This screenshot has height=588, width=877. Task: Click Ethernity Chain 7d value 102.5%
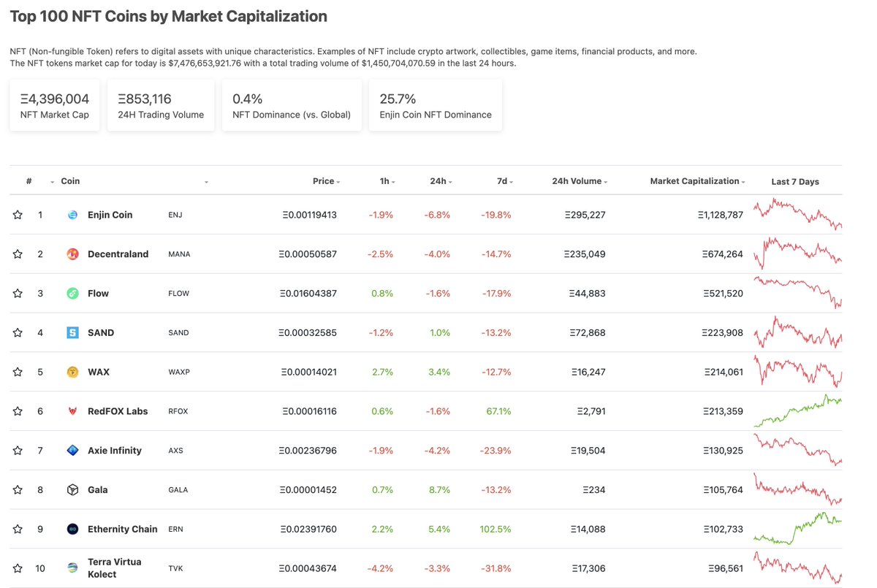[x=496, y=529]
